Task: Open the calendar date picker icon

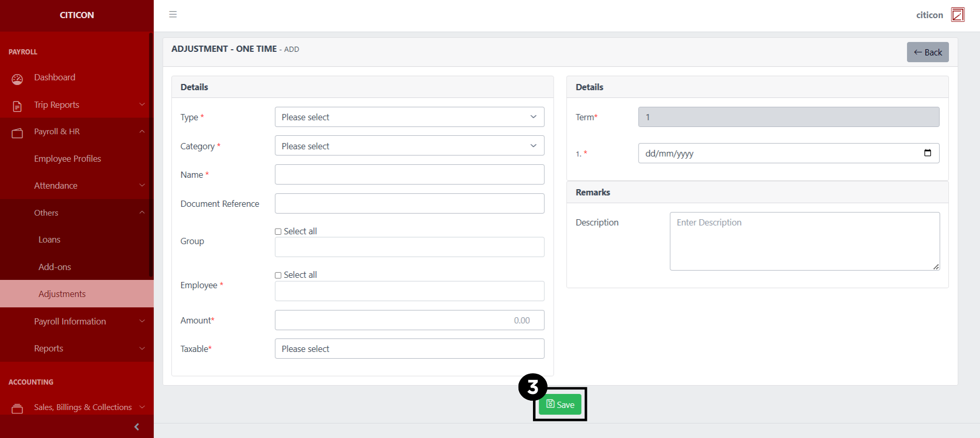Action: coord(927,153)
